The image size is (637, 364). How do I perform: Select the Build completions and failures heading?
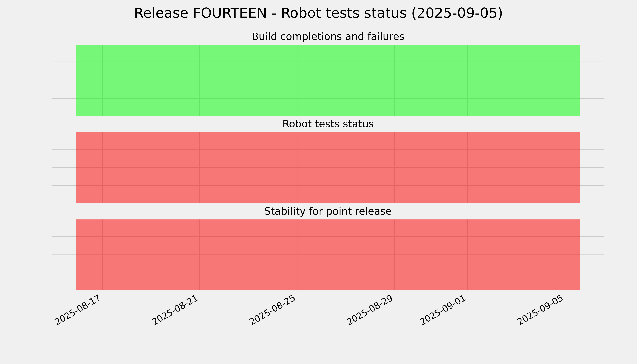point(328,37)
